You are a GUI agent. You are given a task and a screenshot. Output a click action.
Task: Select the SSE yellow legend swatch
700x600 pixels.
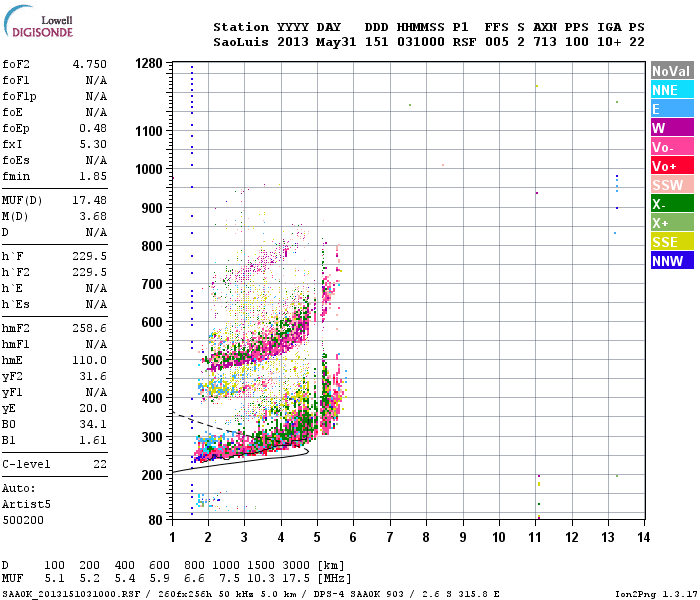[672, 242]
